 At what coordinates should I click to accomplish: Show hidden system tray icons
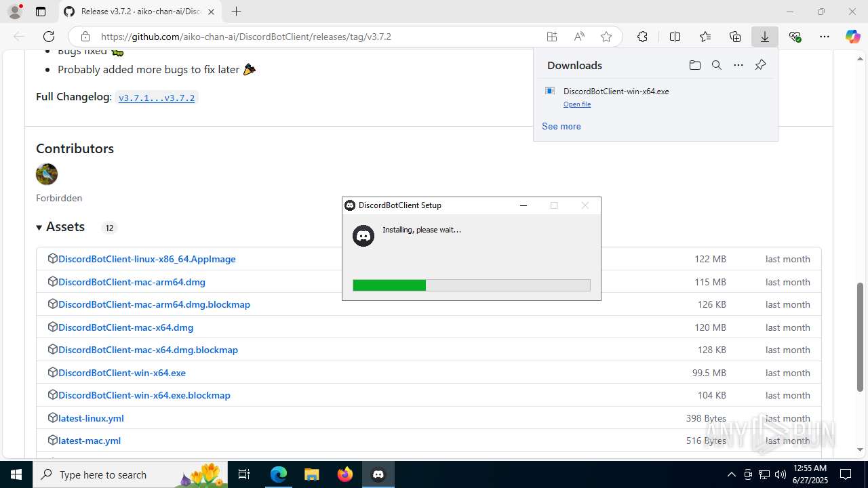[731, 474]
